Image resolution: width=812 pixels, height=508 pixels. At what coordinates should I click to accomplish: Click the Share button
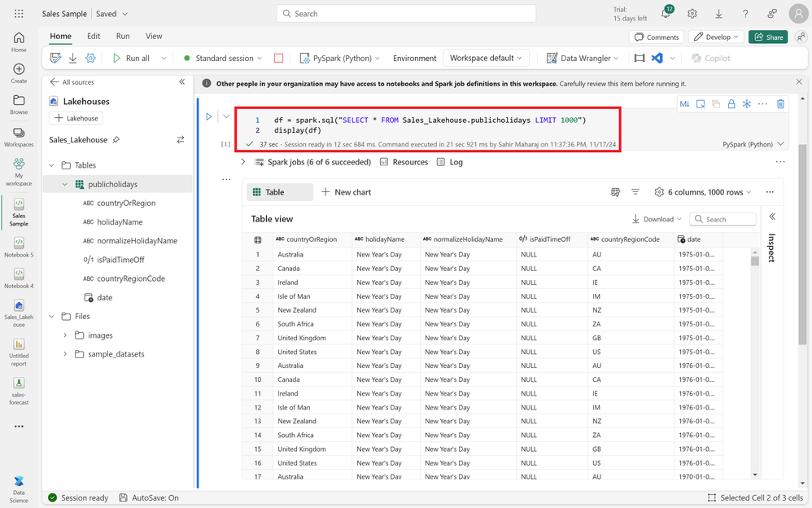[x=768, y=37]
